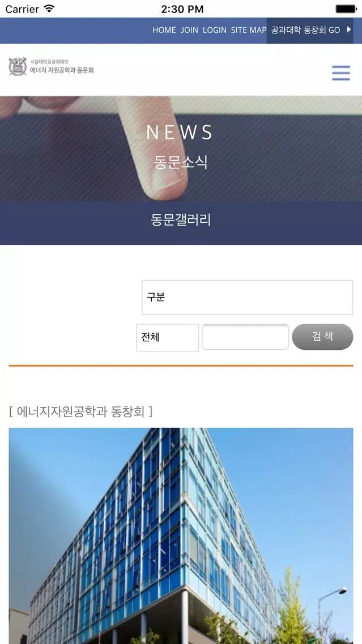
Task: Open the 전체 search filter dropdown
Action: (168, 338)
